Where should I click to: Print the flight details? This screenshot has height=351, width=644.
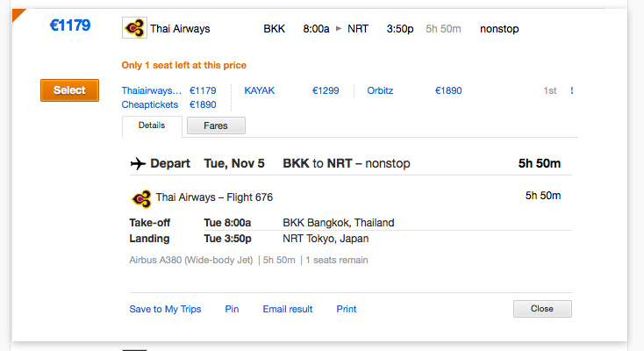coord(347,309)
